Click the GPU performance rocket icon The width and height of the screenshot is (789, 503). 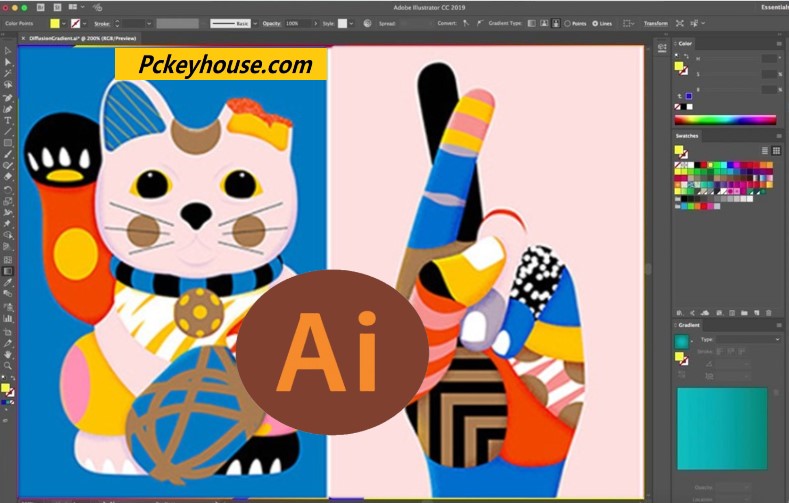[x=98, y=8]
